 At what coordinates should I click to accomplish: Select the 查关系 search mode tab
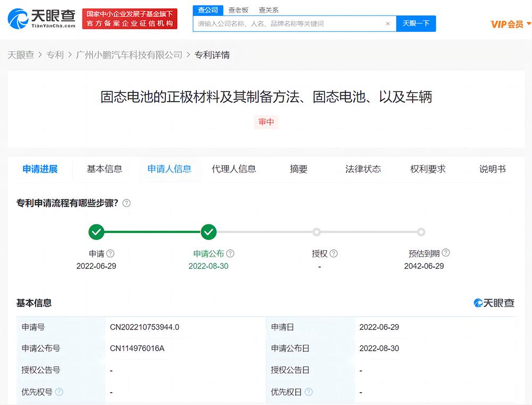269,10
